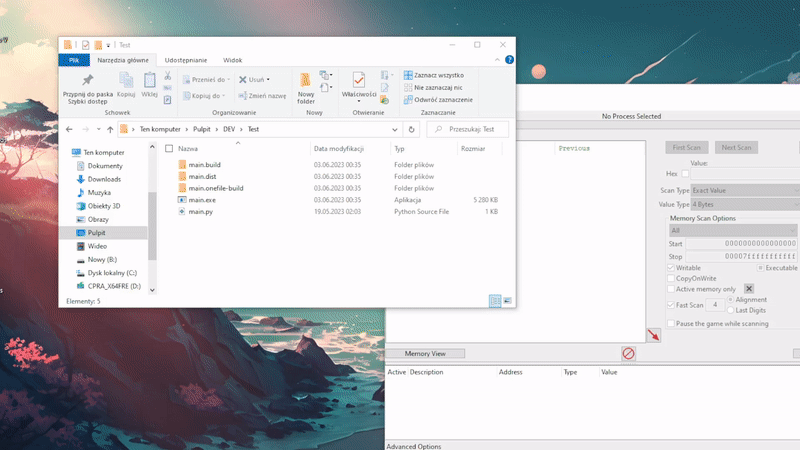Open Dysk lokalny (C:) in navigation pane

[112, 272]
